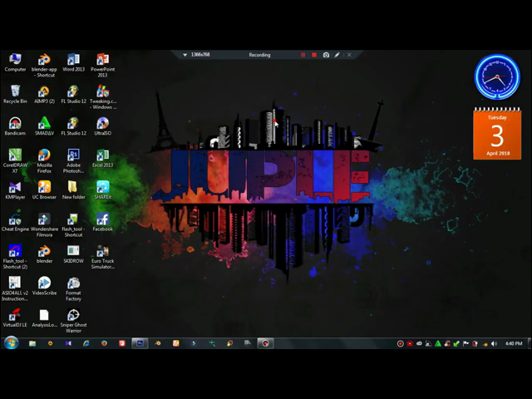Viewport: 532px width, 399px height.
Task: Select the SHAREit desktop icon
Action: (102, 190)
